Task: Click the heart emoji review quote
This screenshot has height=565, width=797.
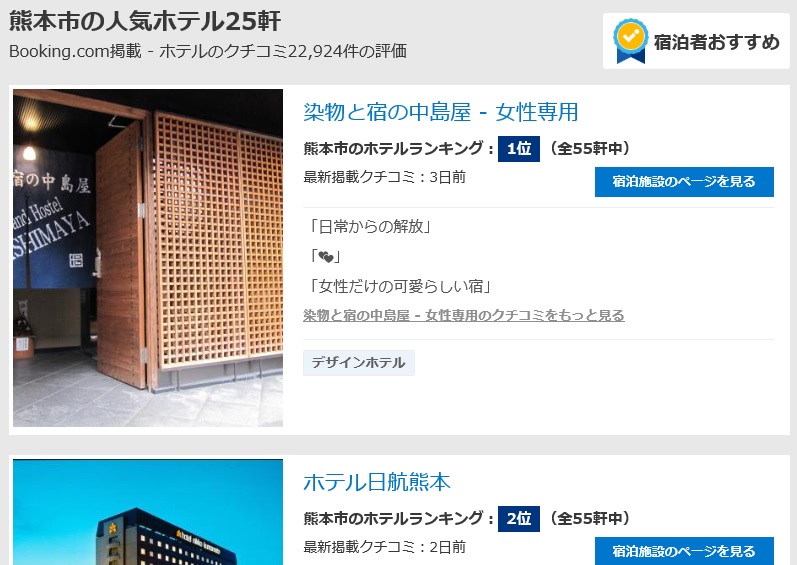Action: tap(325, 256)
